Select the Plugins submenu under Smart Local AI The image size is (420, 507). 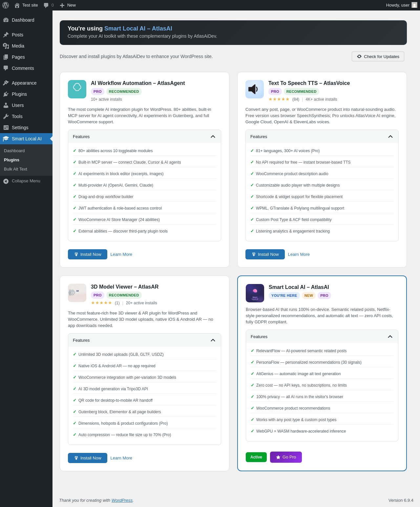26,160
